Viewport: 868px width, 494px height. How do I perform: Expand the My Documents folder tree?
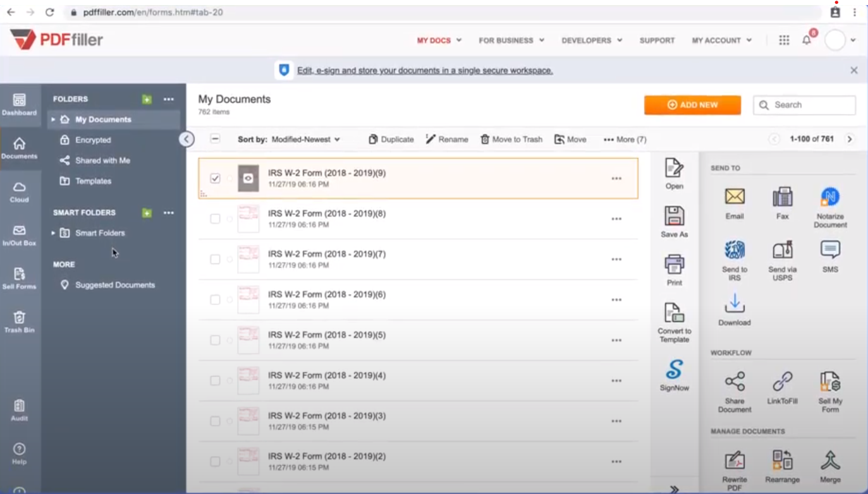[54, 119]
